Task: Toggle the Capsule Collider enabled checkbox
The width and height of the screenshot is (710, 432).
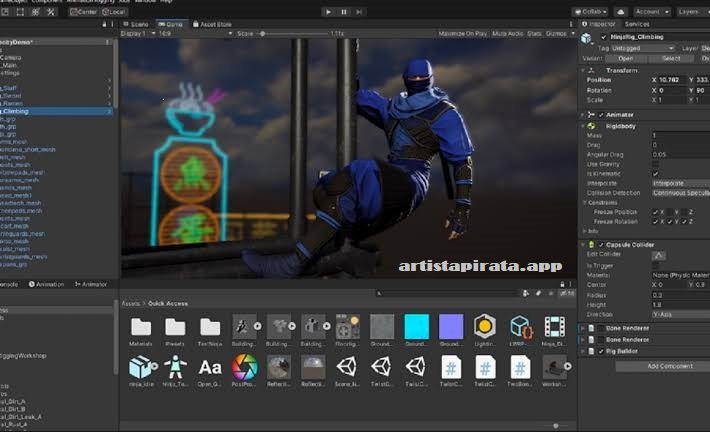Action: tap(601, 245)
